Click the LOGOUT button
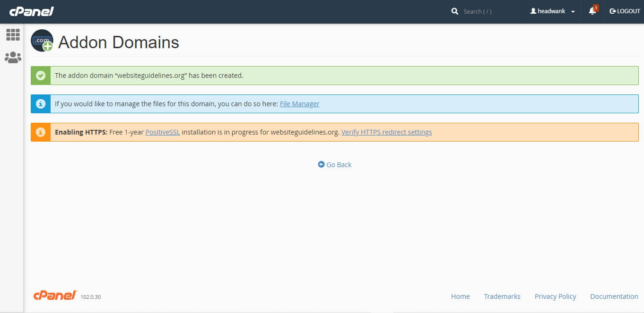The image size is (644, 313). (x=625, y=11)
